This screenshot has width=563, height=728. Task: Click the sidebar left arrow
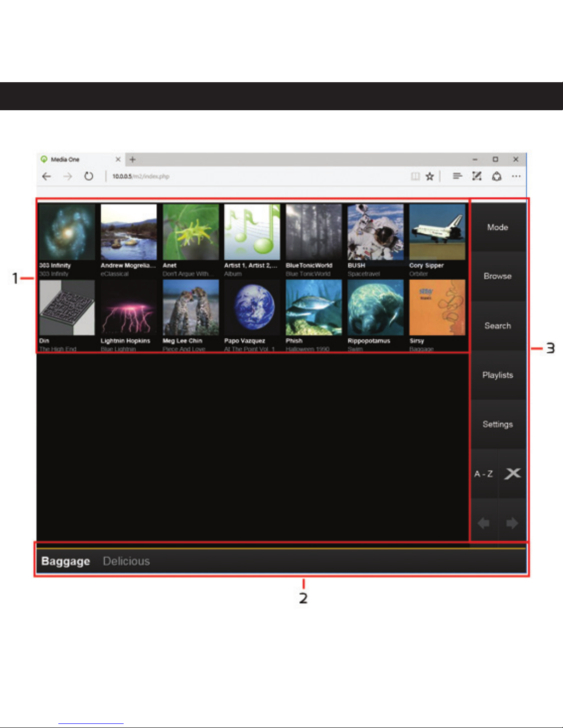pos(484,523)
